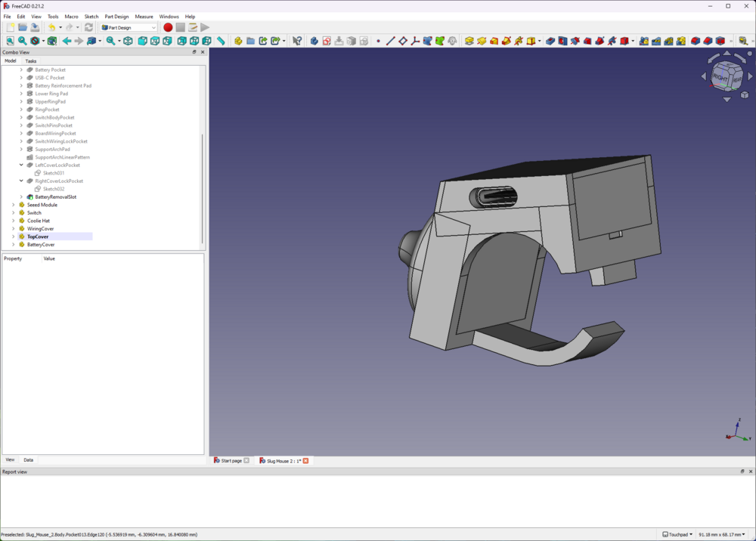Image resolution: width=756 pixels, height=541 pixels.
Task: Click the Measure distance ruler icon
Action: coord(221,41)
